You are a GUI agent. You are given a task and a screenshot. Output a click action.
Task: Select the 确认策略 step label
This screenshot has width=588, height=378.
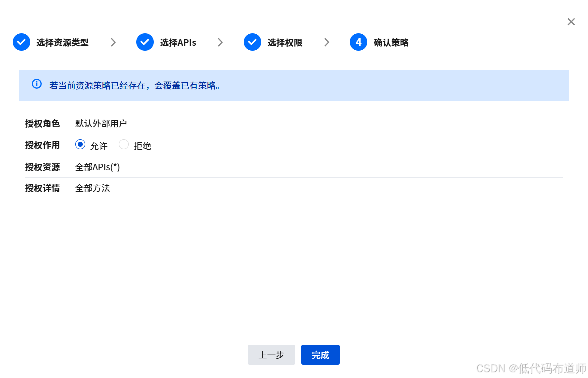point(390,42)
